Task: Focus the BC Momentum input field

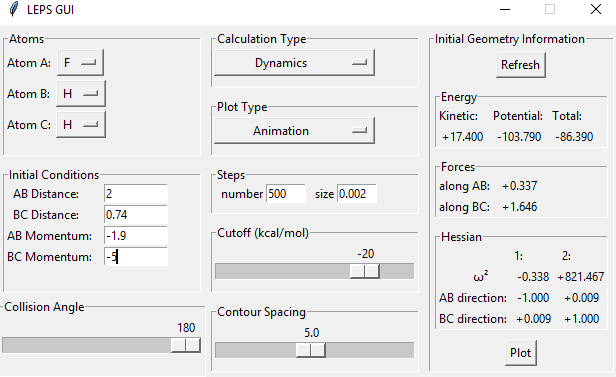Action: [x=136, y=257]
